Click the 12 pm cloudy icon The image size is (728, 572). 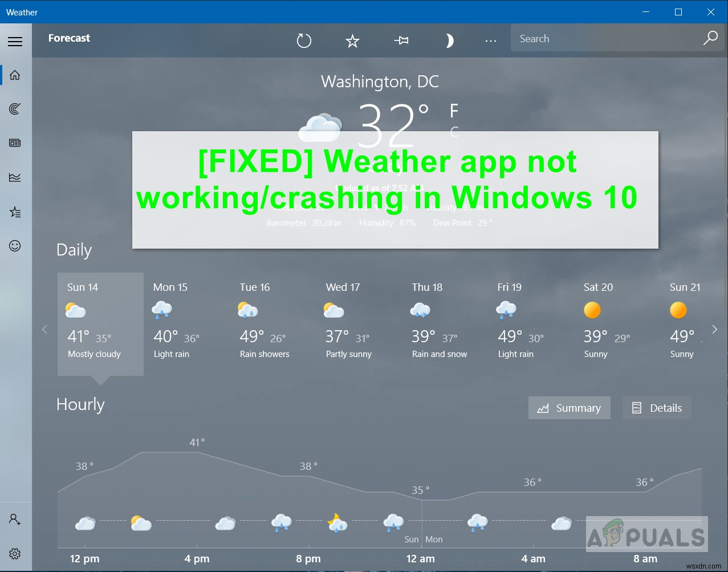click(x=86, y=523)
